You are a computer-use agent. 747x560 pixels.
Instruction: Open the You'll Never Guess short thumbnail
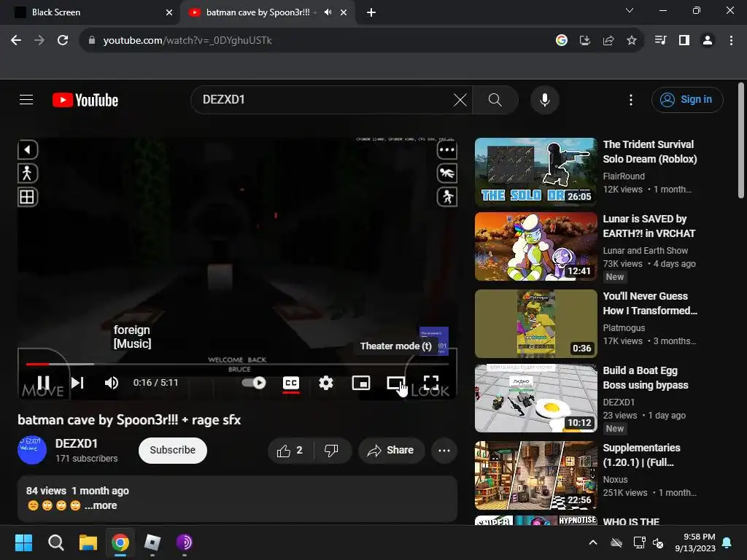coord(536,324)
